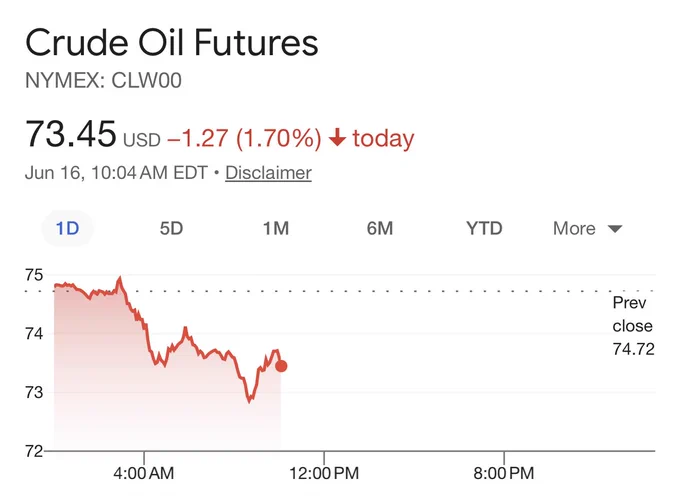Show the 6M chart range

click(x=380, y=228)
